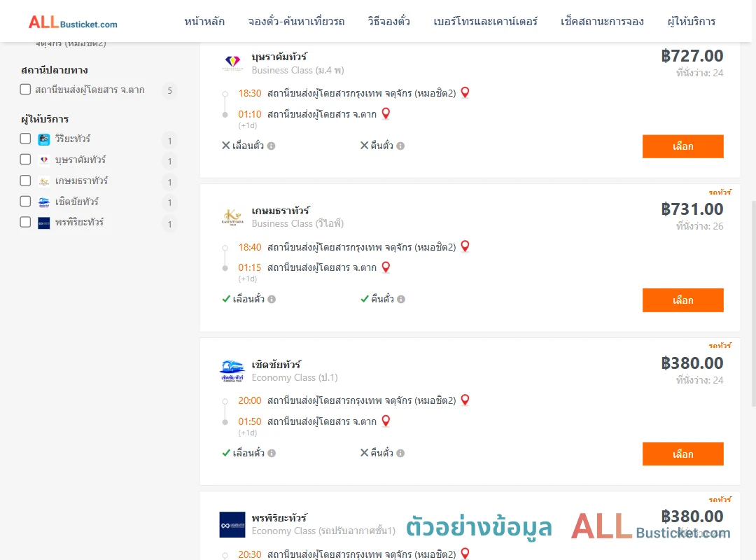Open the หน้าหลัก menu item
The width and height of the screenshot is (756, 560).
pyautogui.click(x=204, y=22)
